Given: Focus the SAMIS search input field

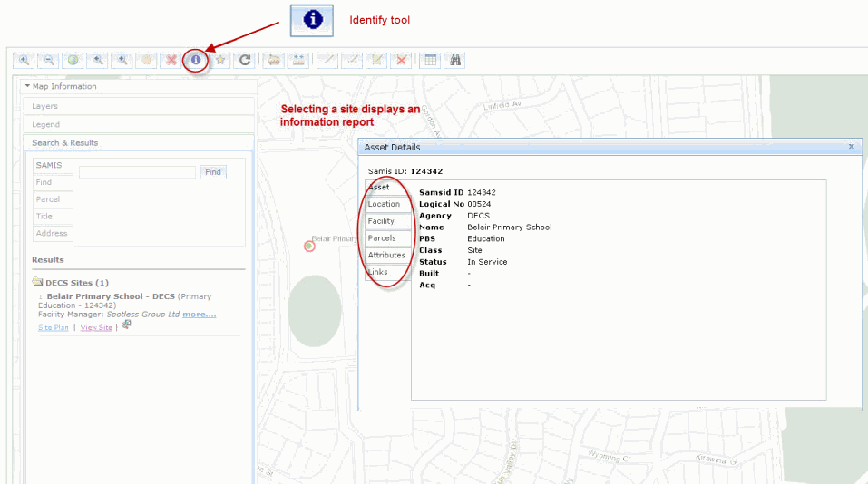Looking at the screenshot, I should coord(137,172).
